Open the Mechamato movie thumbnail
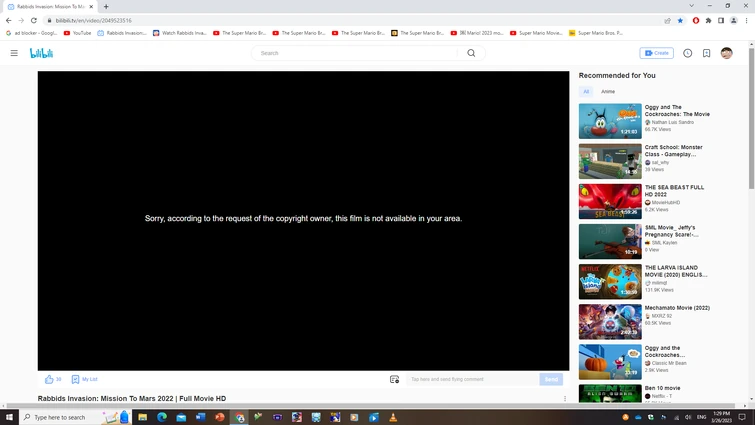The width and height of the screenshot is (755, 425). tap(610, 322)
